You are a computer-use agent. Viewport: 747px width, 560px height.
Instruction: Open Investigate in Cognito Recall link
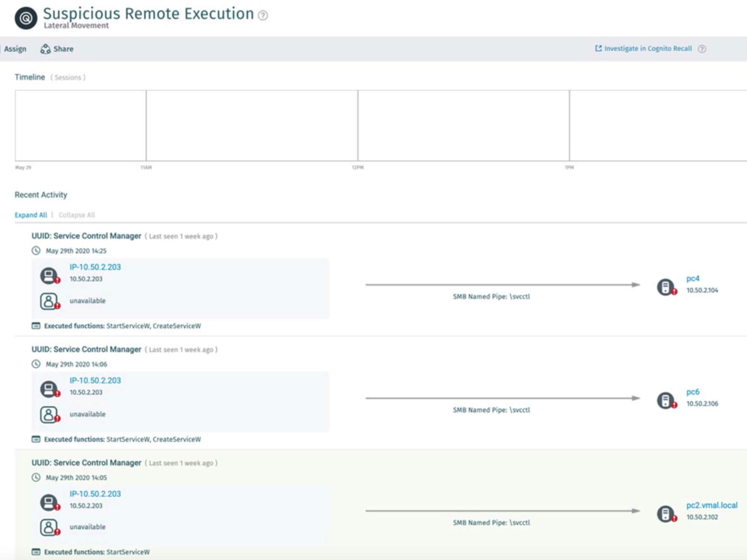pyautogui.click(x=647, y=48)
